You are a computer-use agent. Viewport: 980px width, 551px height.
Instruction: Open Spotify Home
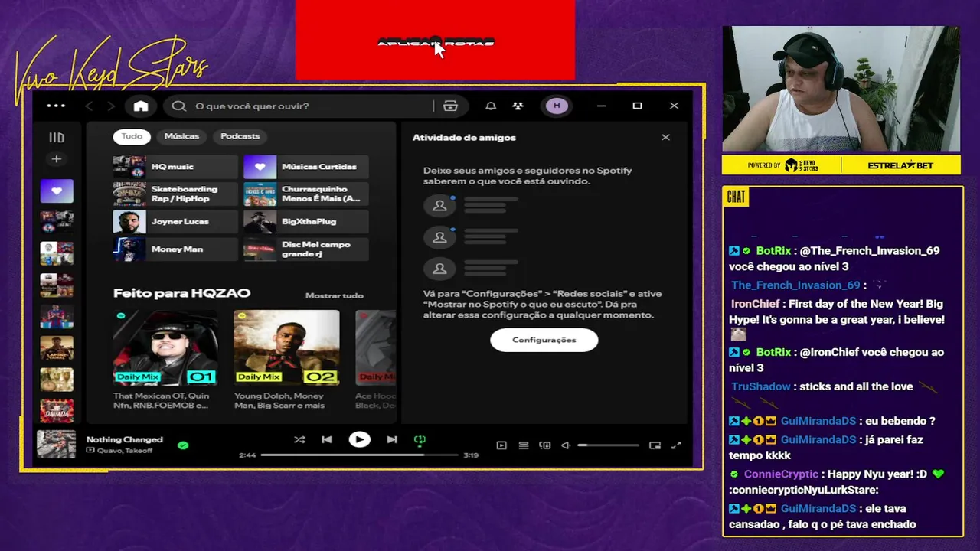coord(141,106)
